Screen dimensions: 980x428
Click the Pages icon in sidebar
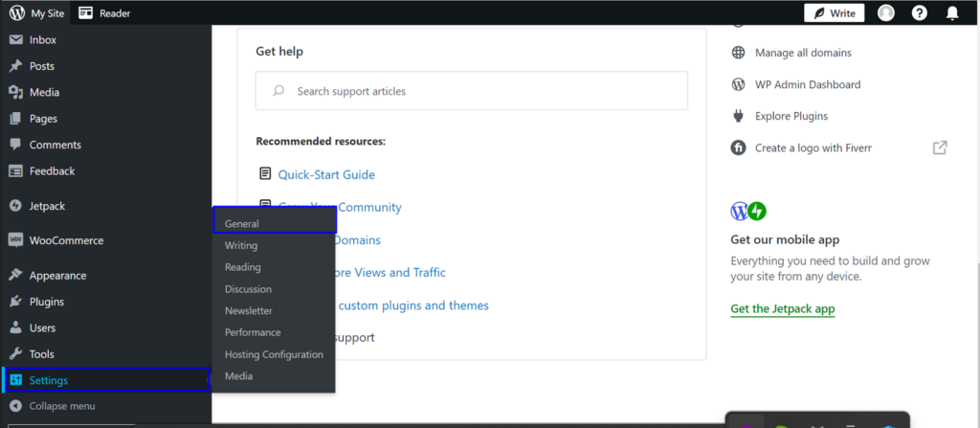[x=16, y=119]
